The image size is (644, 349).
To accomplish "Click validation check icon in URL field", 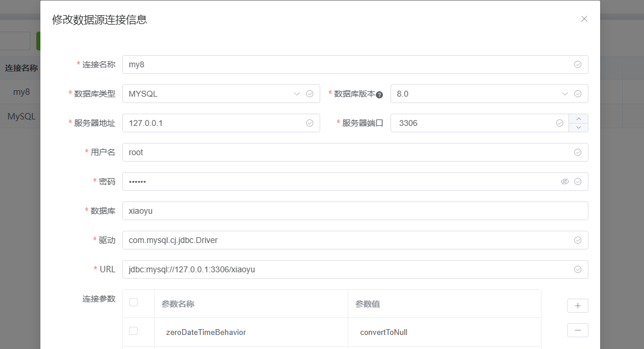I will point(577,269).
